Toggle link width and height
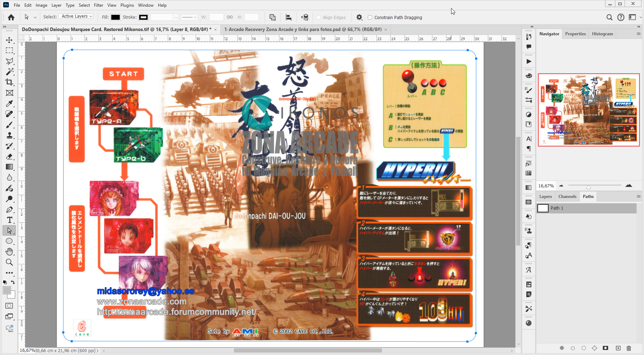The width and height of the screenshot is (644, 355). point(230,17)
